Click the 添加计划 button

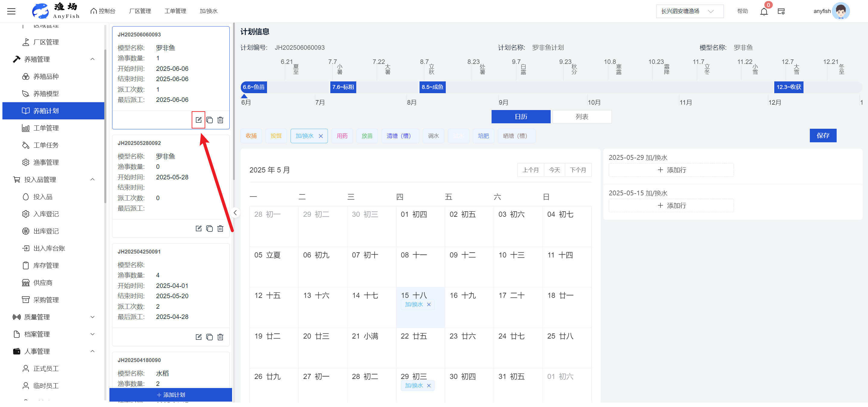coord(171,395)
